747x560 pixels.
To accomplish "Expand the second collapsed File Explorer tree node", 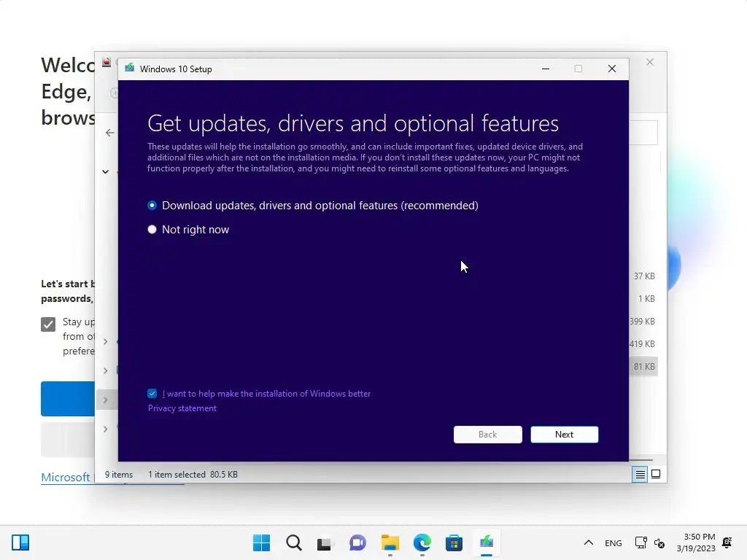I will click(x=105, y=370).
